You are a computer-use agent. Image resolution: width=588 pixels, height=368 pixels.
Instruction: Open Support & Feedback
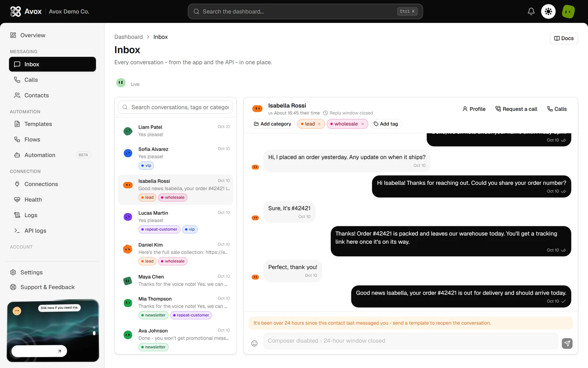pos(52,287)
